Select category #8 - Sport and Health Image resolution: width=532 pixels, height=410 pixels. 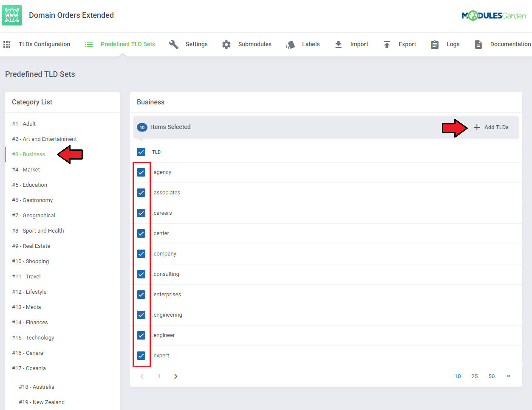tap(38, 231)
